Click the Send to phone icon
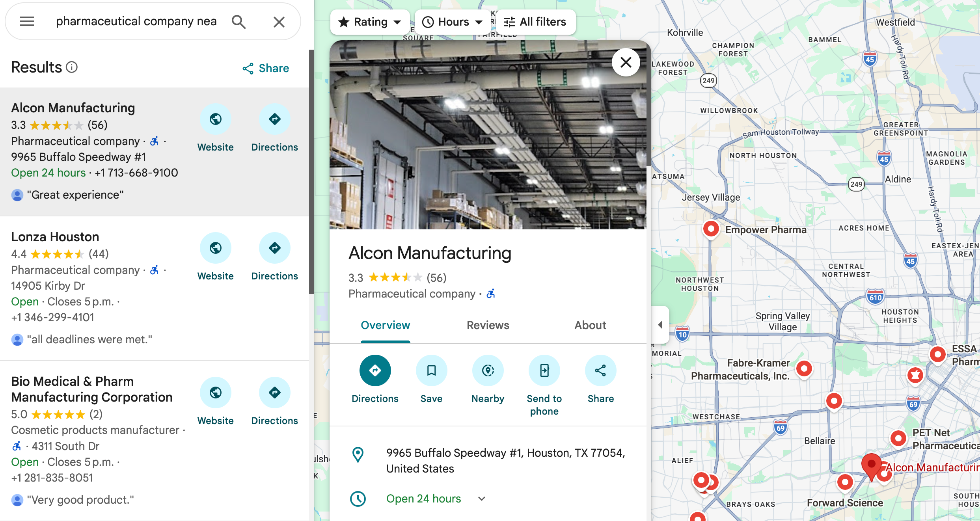 pos(544,370)
